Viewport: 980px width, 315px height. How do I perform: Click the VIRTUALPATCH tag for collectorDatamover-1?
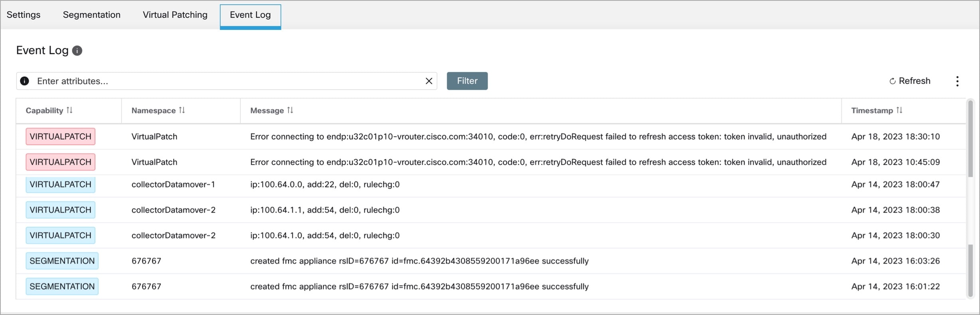(x=61, y=184)
